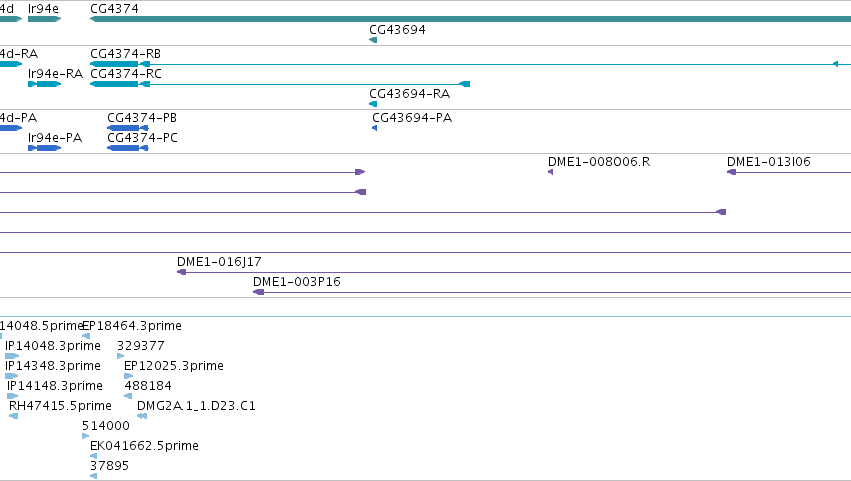Click the DME1-008O06.R label

click(599, 162)
